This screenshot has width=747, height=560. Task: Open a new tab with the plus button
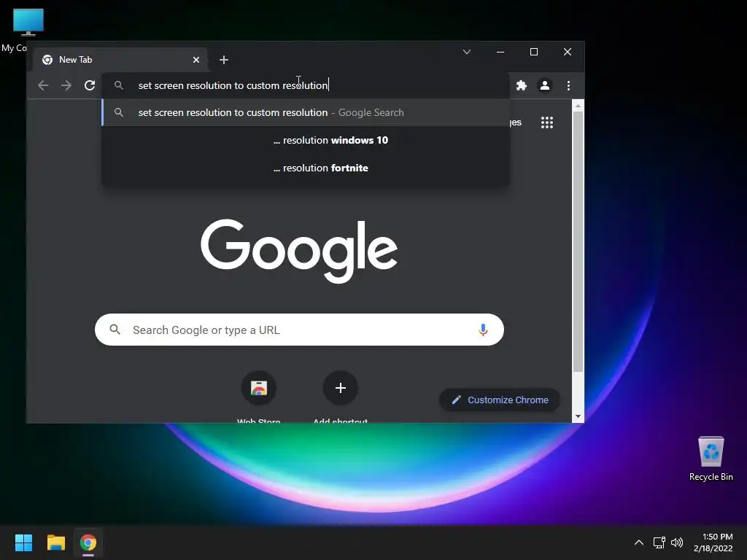224,60
